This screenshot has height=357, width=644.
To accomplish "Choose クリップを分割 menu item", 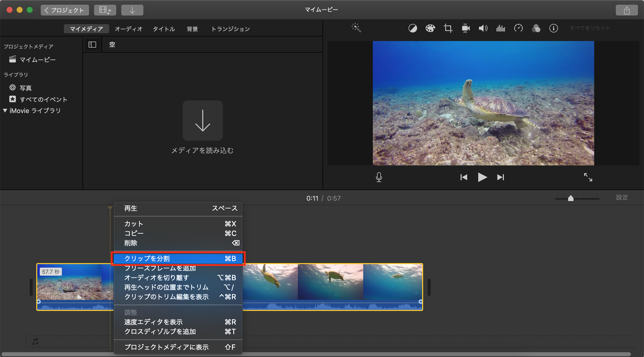I will (178, 259).
